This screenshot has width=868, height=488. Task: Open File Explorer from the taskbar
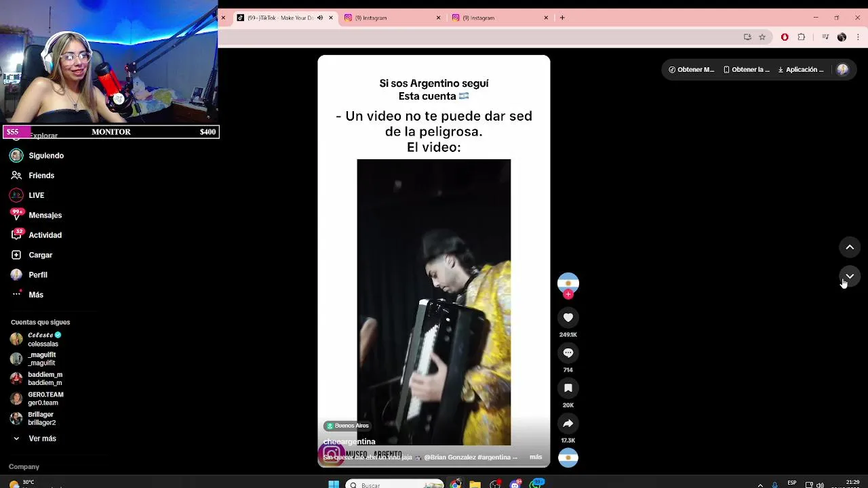tap(475, 484)
